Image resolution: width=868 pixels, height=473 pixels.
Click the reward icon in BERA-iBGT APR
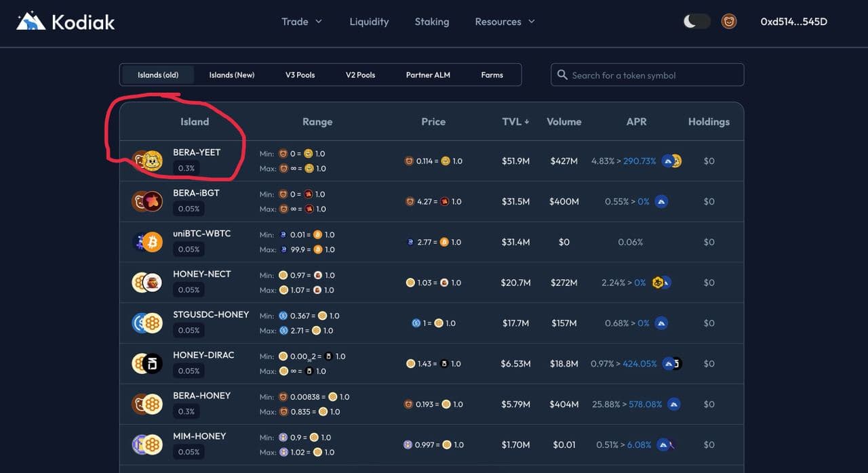661,201
